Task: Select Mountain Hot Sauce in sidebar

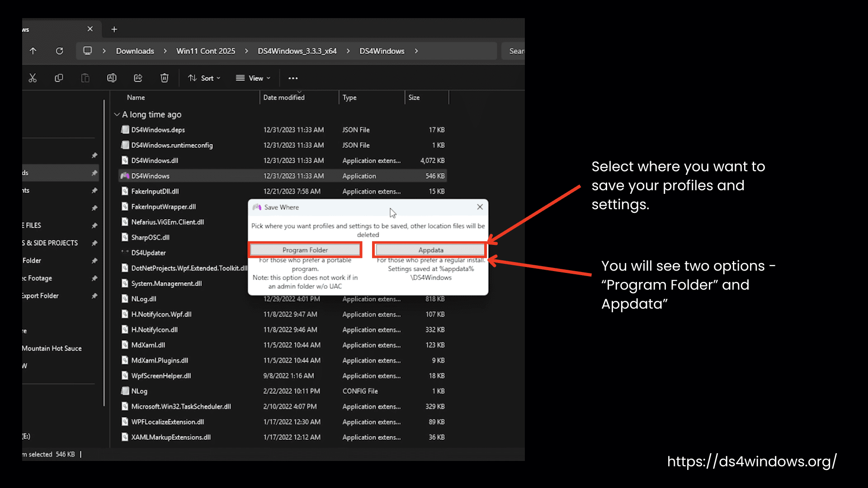Action: [x=52, y=348]
